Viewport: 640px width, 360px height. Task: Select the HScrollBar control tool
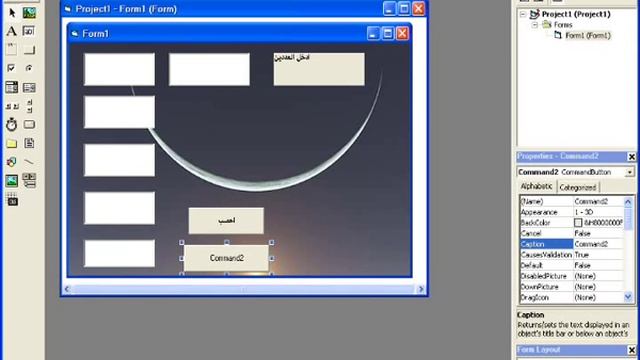pyautogui.click(x=12, y=106)
